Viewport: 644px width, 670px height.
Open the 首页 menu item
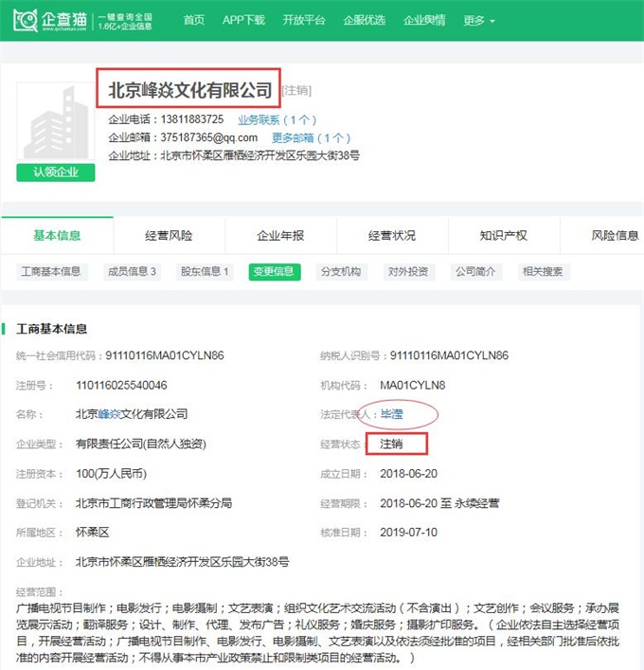193,20
